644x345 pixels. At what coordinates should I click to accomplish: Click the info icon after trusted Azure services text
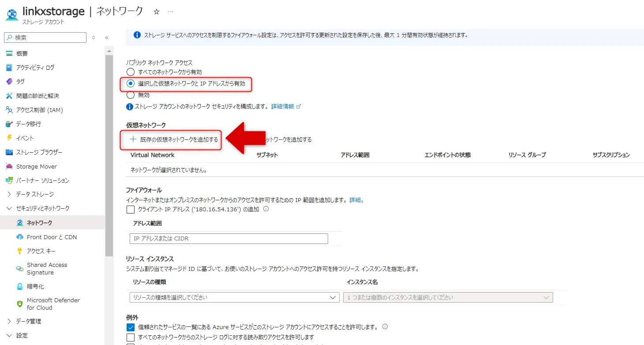point(385,327)
